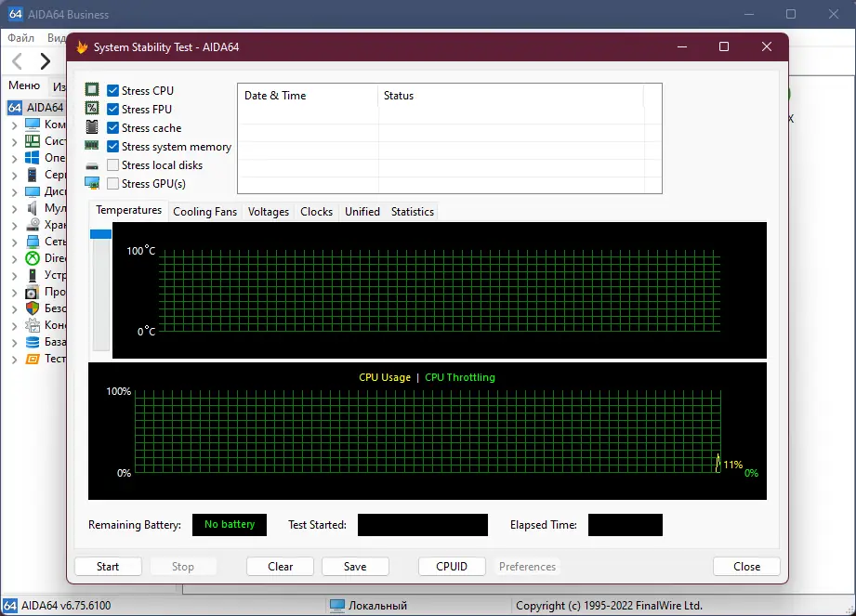Open the Unified tab

click(x=362, y=212)
